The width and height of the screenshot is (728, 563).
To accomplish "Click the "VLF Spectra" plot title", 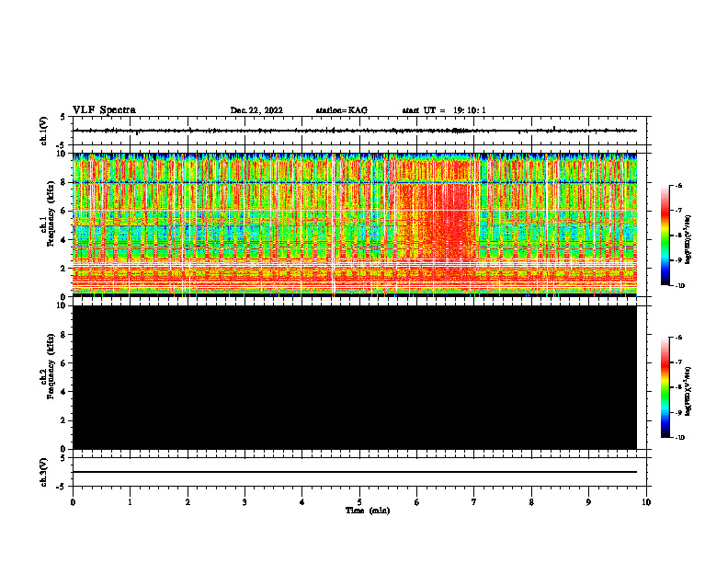I will 104,110.
